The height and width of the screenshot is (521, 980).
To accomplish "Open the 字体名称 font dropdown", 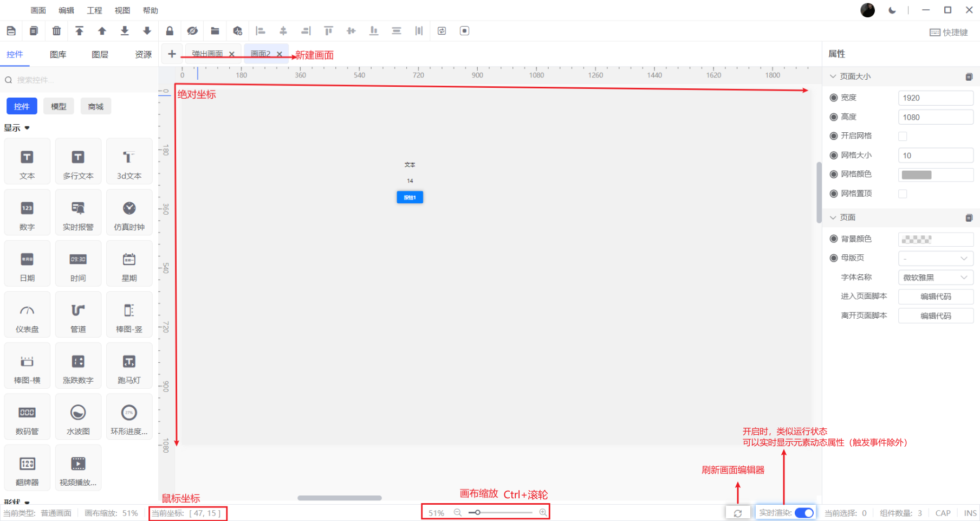I will [x=936, y=278].
